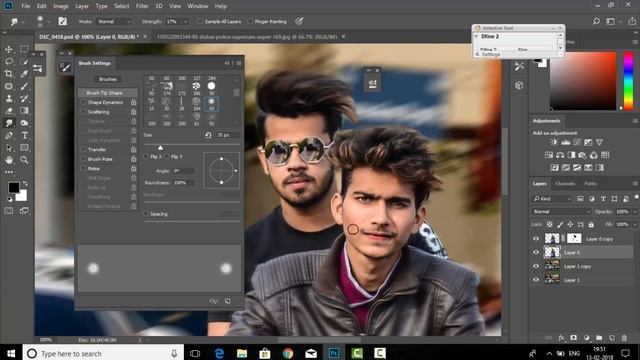Hide the Layer 1 copy layer
This screenshot has width=640, height=360.
coord(536,266)
